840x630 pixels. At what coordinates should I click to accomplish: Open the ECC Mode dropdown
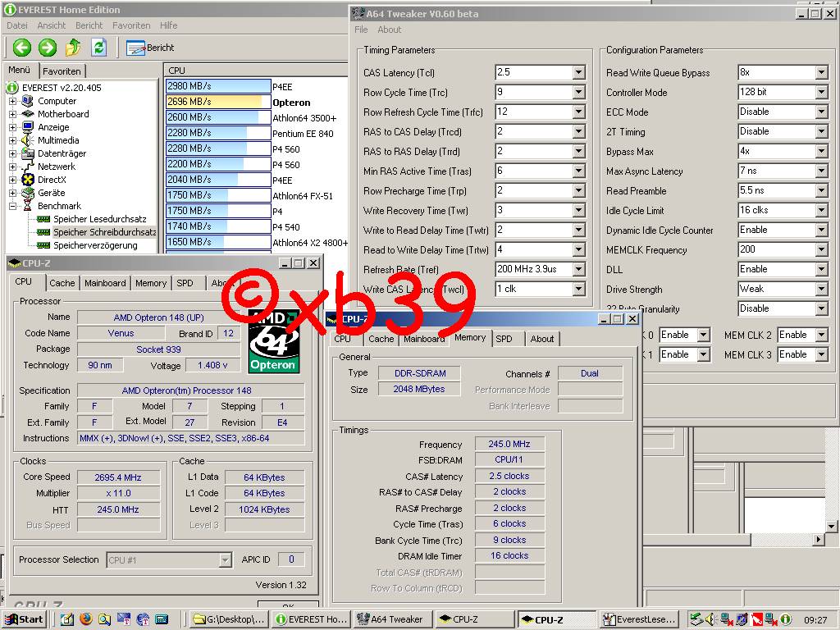coord(822,112)
